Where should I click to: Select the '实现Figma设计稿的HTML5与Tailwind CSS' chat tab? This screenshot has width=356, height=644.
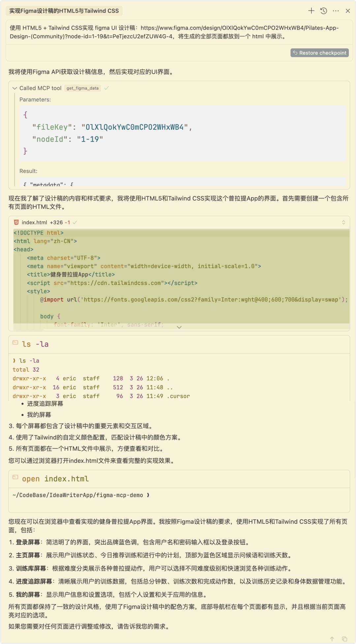click(x=64, y=11)
